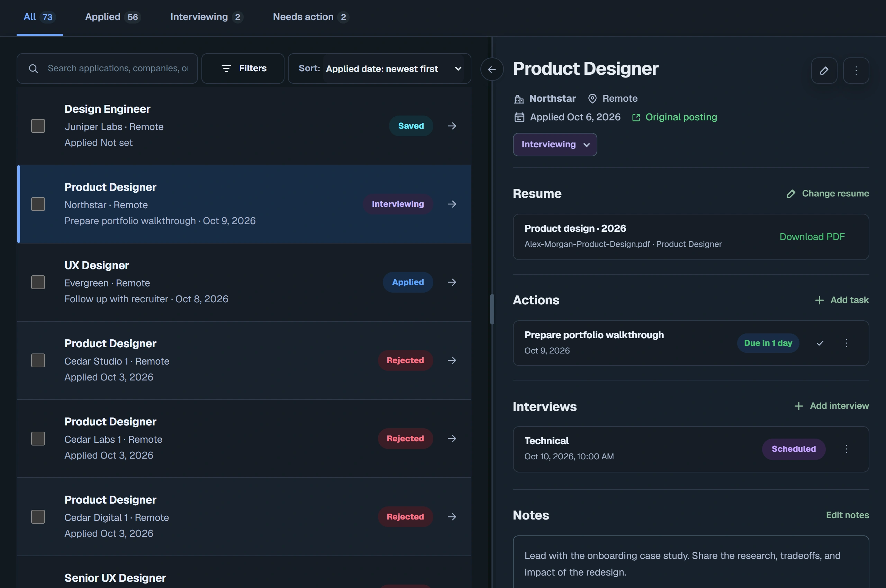This screenshot has height=588, width=886.
Task: Mark Prepare portfolio walkthrough task complete
Action: point(820,343)
